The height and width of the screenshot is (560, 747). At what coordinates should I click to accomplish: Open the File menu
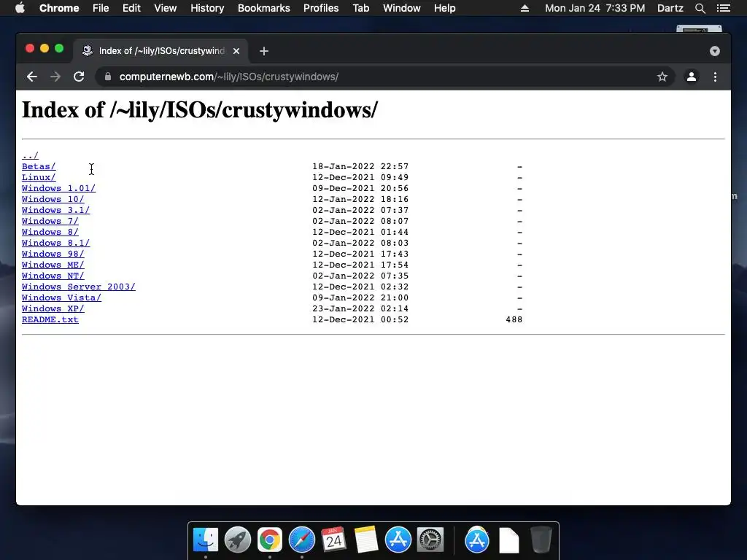coord(101,8)
